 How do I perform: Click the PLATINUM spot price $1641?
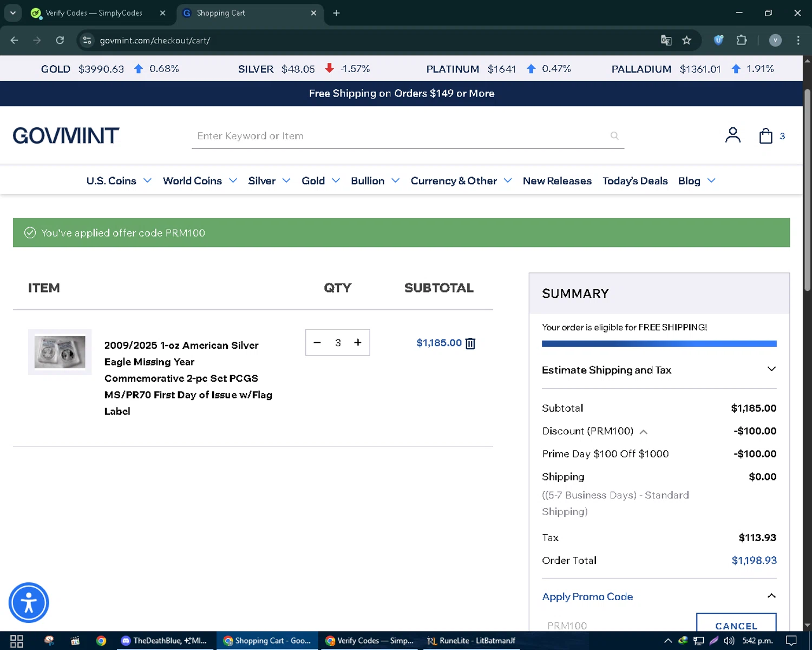click(x=501, y=69)
